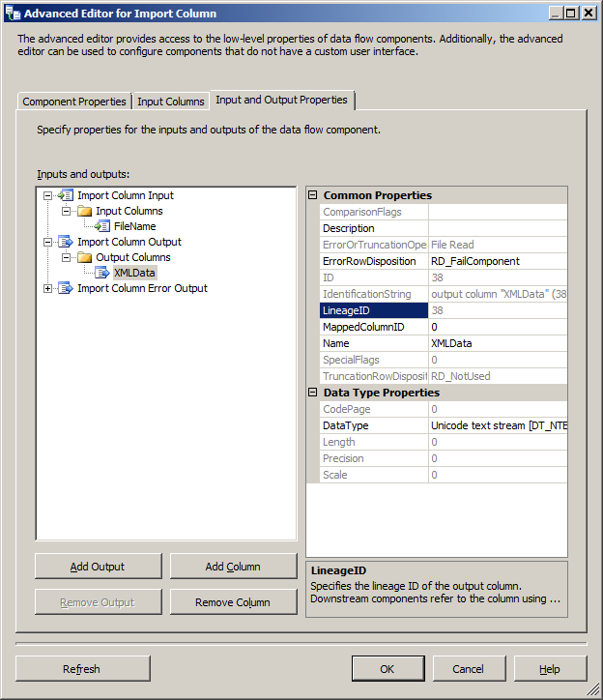Grab the window resize grip corner
Image resolution: width=603 pixels, height=700 pixels.
[x=592, y=689]
